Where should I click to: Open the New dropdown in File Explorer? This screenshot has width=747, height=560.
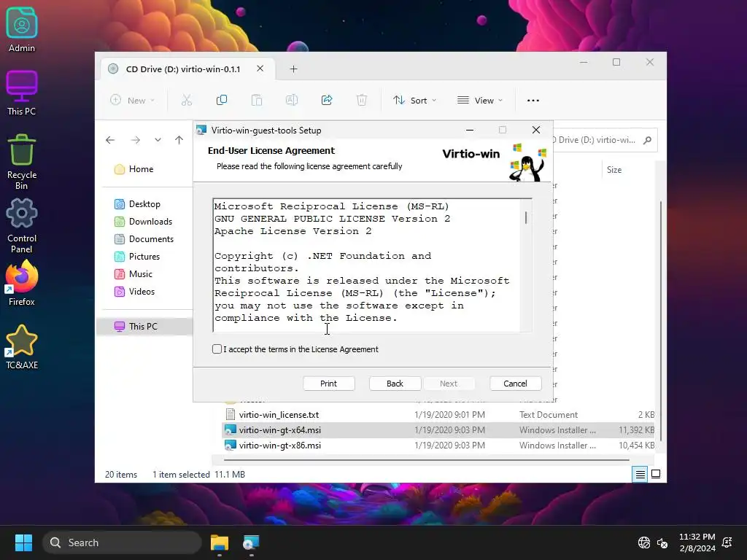133,100
